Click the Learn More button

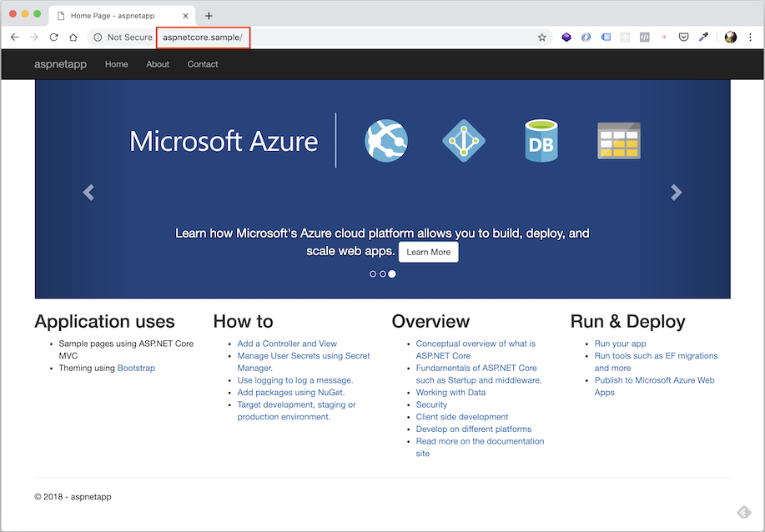428,252
